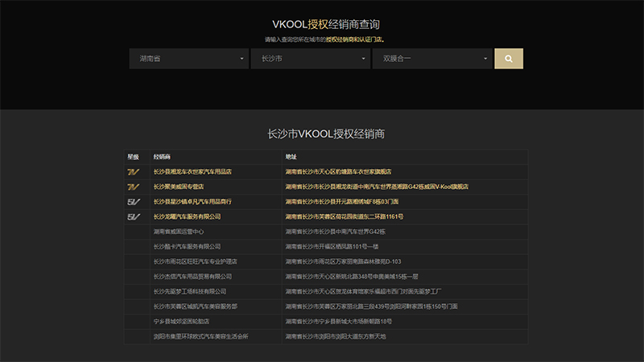Click the address ending 中南汽车世界G42栋

(x=336, y=232)
